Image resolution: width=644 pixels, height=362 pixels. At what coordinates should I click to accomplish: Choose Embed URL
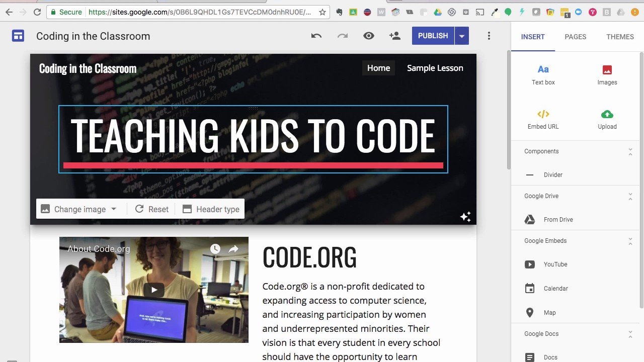543,119
